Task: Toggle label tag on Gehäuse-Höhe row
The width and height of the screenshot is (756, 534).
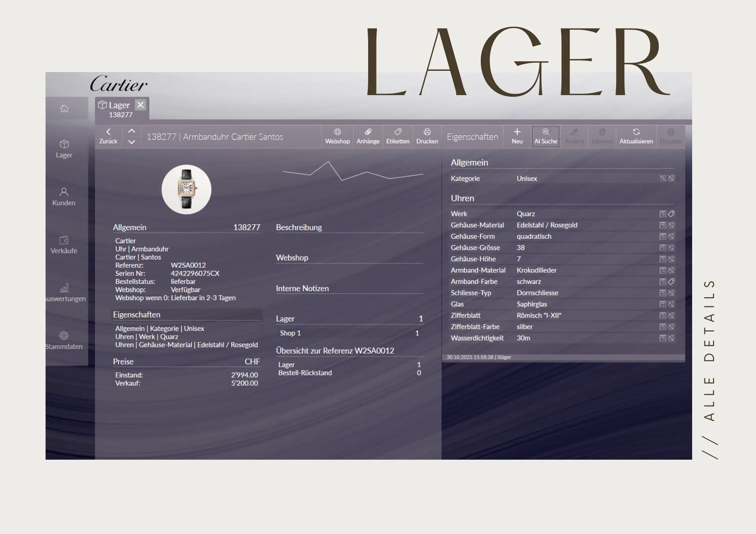Action: tap(672, 259)
